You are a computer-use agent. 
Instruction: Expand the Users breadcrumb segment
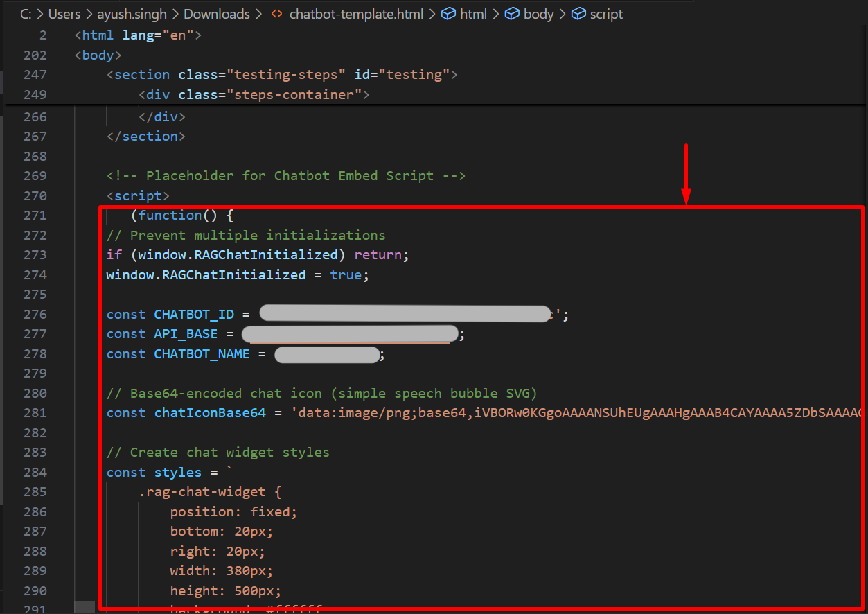pos(64,14)
